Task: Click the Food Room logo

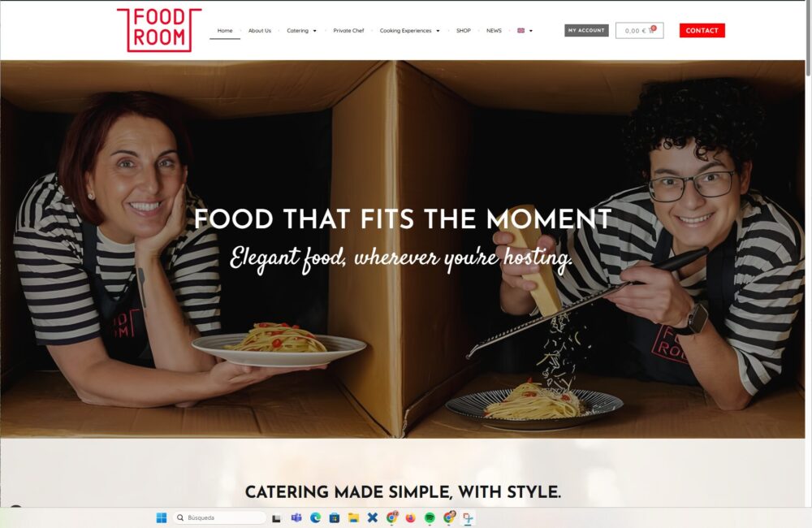Action: (x=159, y=30)
